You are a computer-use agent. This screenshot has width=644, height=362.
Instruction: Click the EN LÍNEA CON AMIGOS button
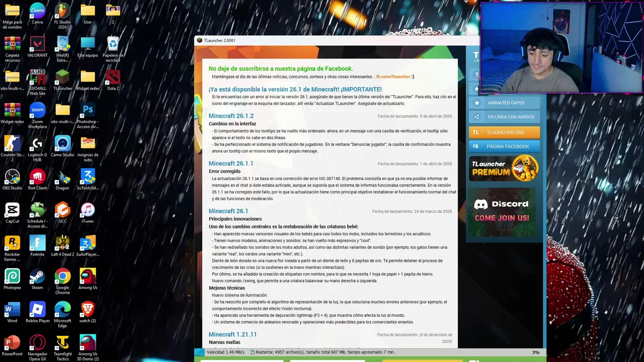(505, 117)
